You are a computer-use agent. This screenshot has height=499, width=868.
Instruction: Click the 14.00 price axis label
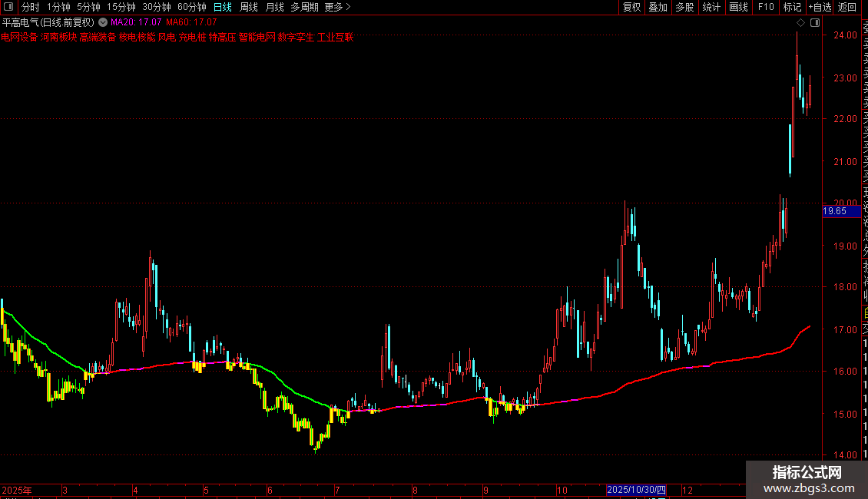(845, 454)
